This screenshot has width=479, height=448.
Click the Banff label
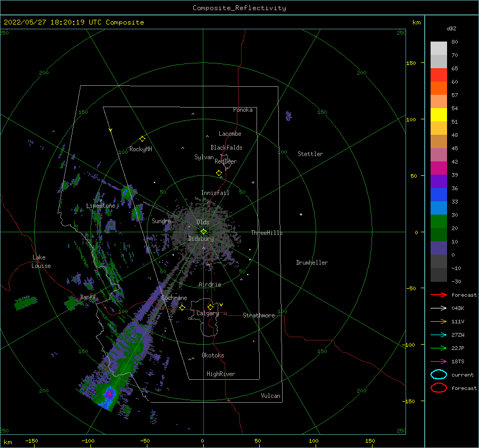click(88, 297)
